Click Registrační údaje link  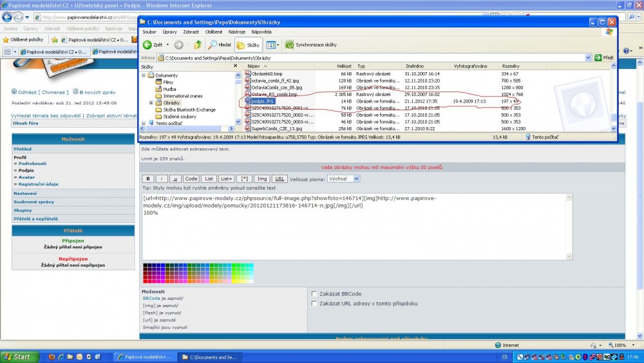tap(38, 184)
